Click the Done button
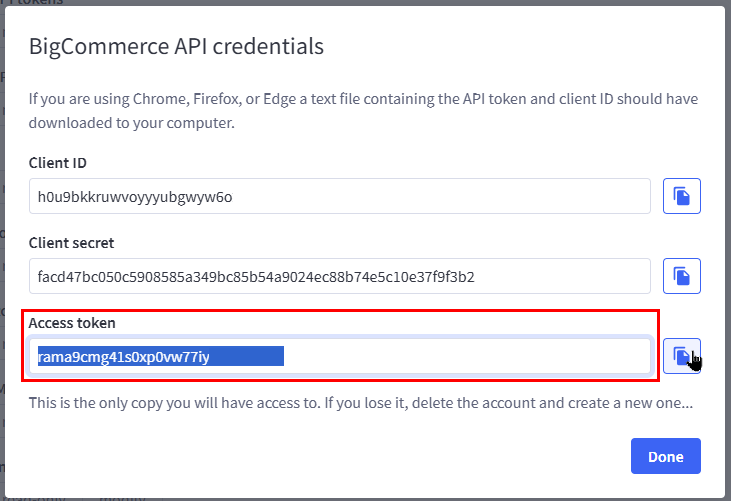Screen dimensions: 731x501 coord(665,456)
